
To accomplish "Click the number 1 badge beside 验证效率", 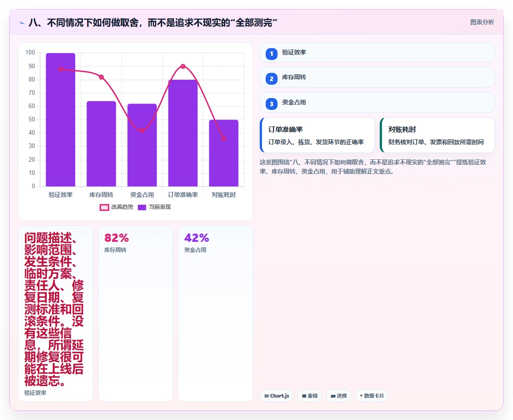I will coord(272,54).
